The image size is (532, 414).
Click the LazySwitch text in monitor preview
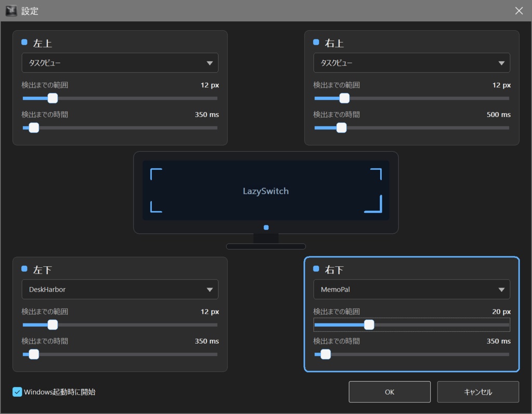click(266, 191)
